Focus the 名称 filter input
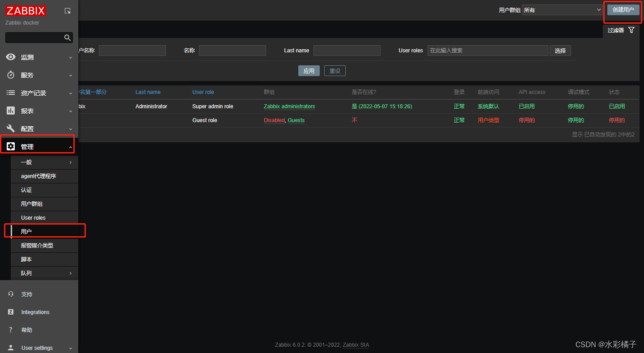The image size is (644, 353). (233, 51)
